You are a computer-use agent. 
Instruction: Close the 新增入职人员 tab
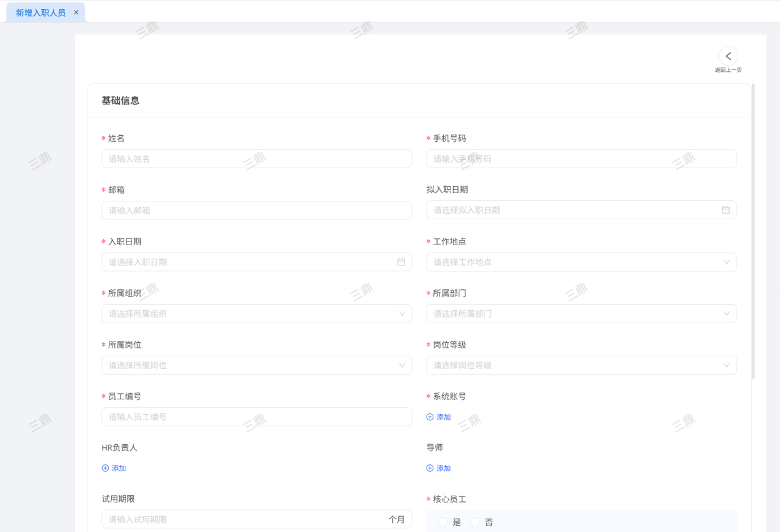76,12
